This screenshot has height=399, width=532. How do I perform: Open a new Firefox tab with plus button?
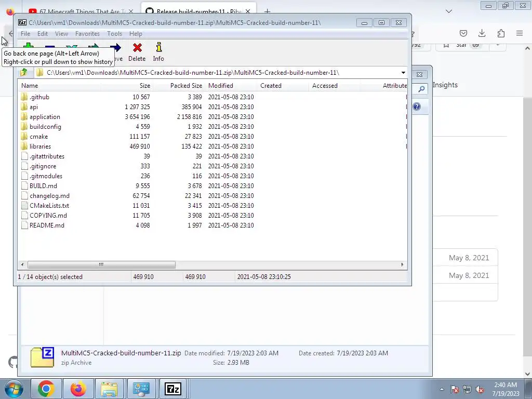point(268,11)
